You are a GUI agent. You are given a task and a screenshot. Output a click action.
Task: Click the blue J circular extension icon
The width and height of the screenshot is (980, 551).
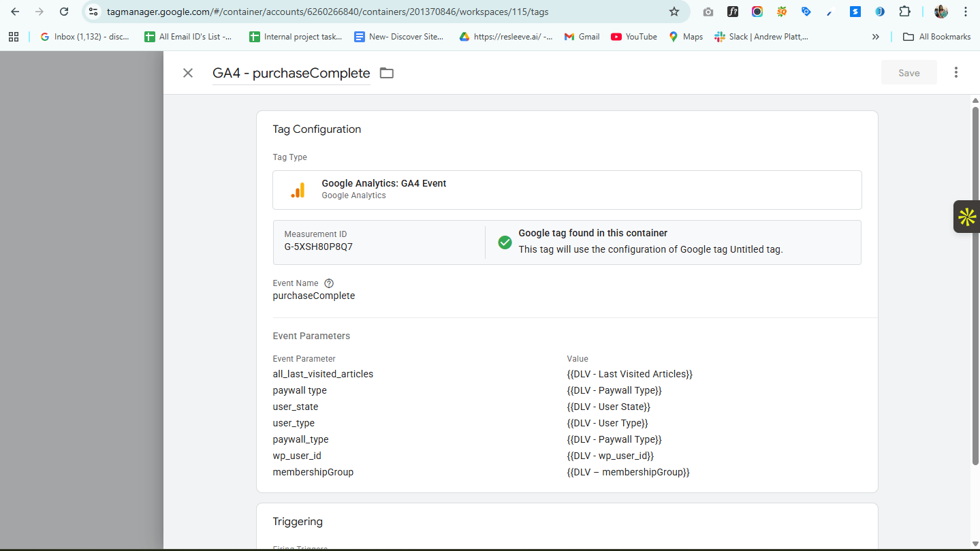point(880,12)
